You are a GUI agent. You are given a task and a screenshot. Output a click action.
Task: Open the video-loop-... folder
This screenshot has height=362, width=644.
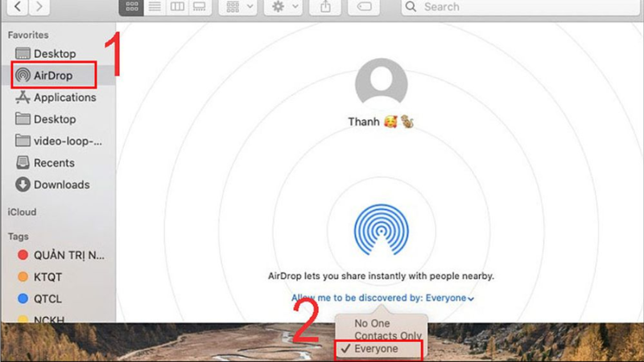(x=58, y=141)
